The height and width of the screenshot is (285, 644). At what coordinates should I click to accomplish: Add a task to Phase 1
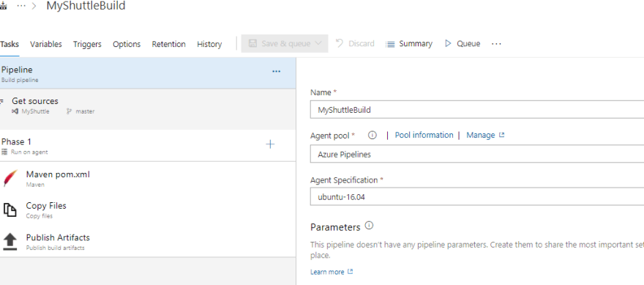270,144
